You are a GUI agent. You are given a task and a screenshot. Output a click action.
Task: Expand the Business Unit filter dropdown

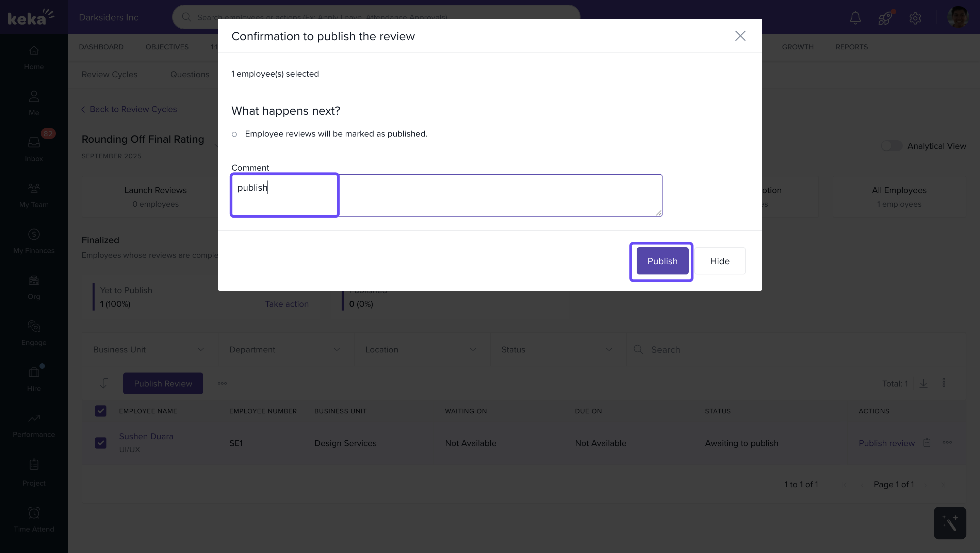149,349
